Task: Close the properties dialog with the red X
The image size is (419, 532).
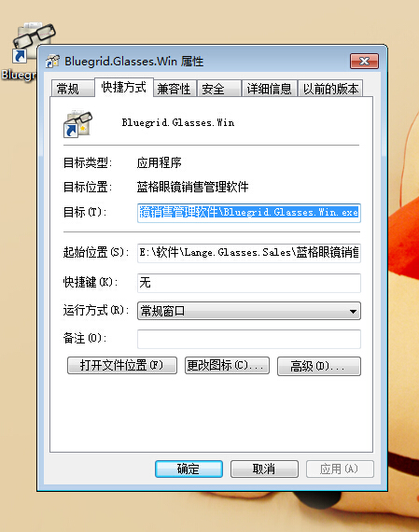Action: pos(364,61)
